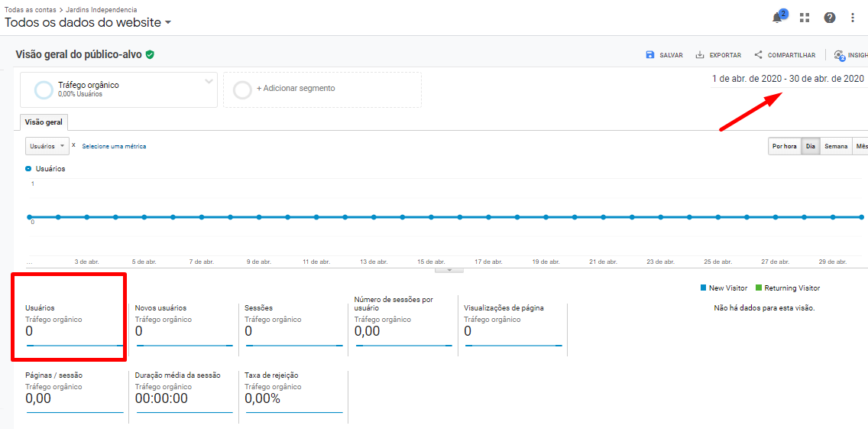Open the help question mark icon

pyautogui.click(x=829, y=18)
